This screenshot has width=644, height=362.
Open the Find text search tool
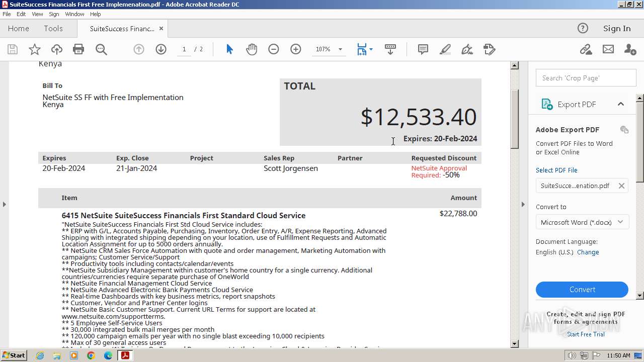(x=101, y=49)
